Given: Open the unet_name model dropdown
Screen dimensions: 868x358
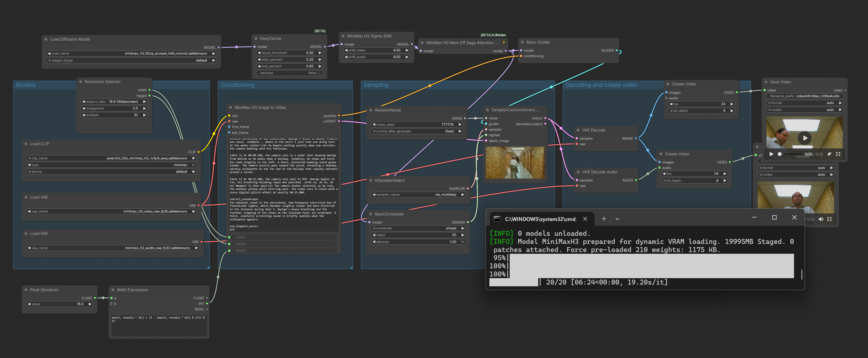Looking at the screenshot, I should click(x=131, y=54).
